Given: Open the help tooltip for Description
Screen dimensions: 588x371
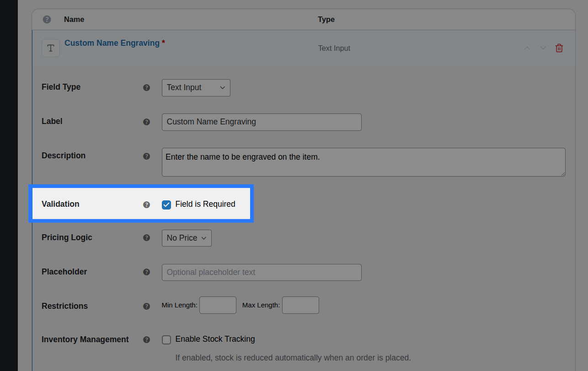Looking at the screenshot, I should [x=146, y=156].
